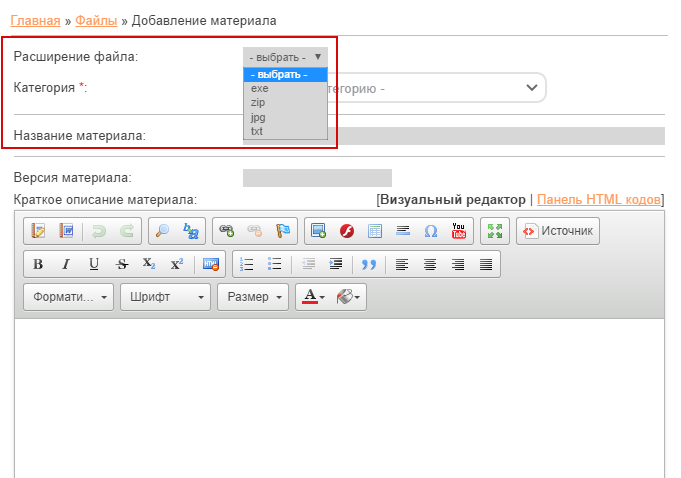Toggle Italic text style
The height and width of the screenshot is (478, 681).
pyautogui.click(x=66, y=264)
